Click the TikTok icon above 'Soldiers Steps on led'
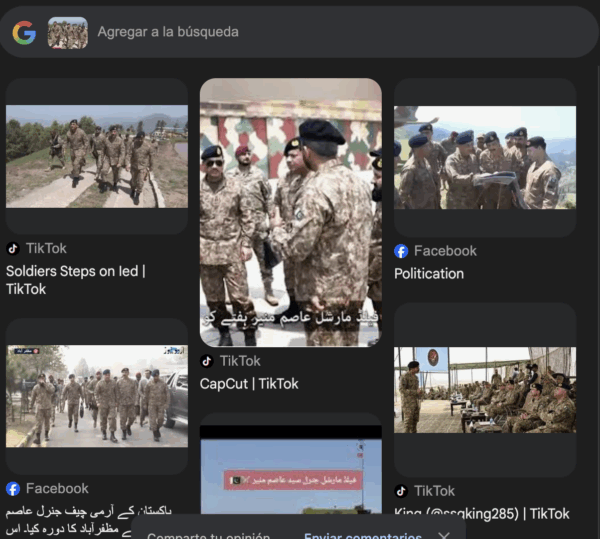 click(13, 249)
